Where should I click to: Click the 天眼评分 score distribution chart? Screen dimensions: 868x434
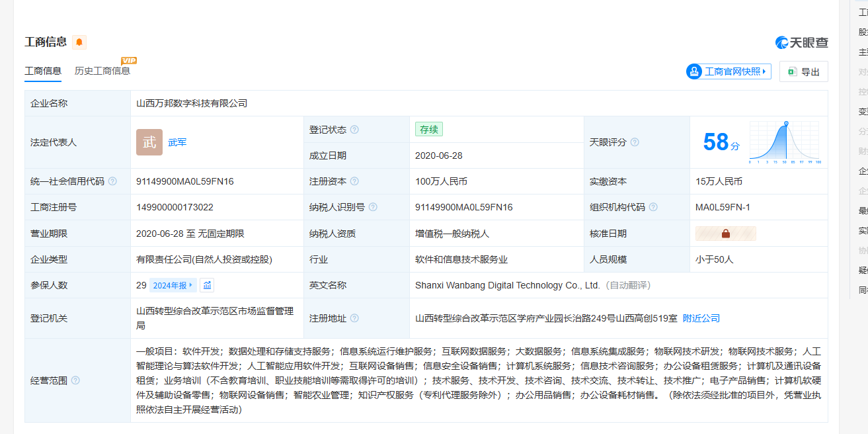784,142
